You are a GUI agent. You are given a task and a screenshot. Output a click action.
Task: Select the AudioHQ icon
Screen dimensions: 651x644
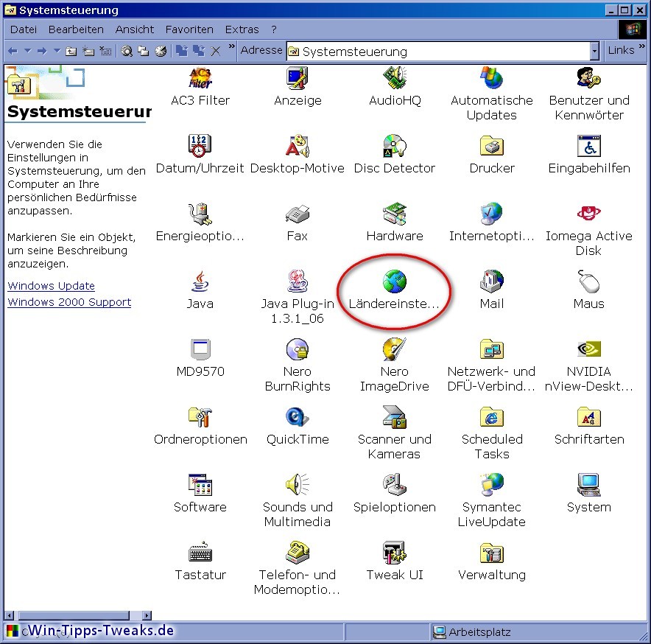(x=395, y=79)
